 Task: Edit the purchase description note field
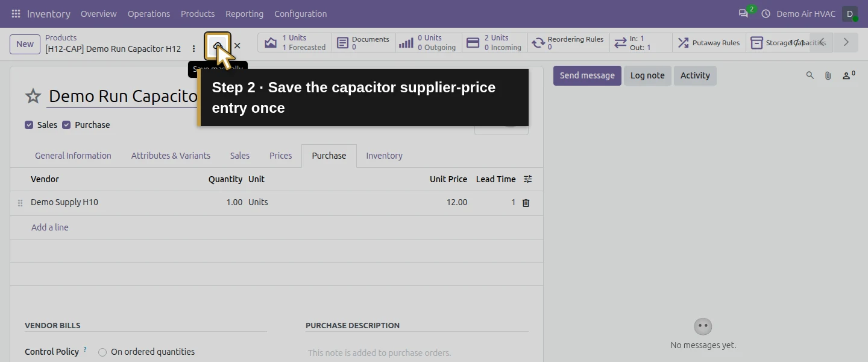pyautogui.click(x=417, y=353)
